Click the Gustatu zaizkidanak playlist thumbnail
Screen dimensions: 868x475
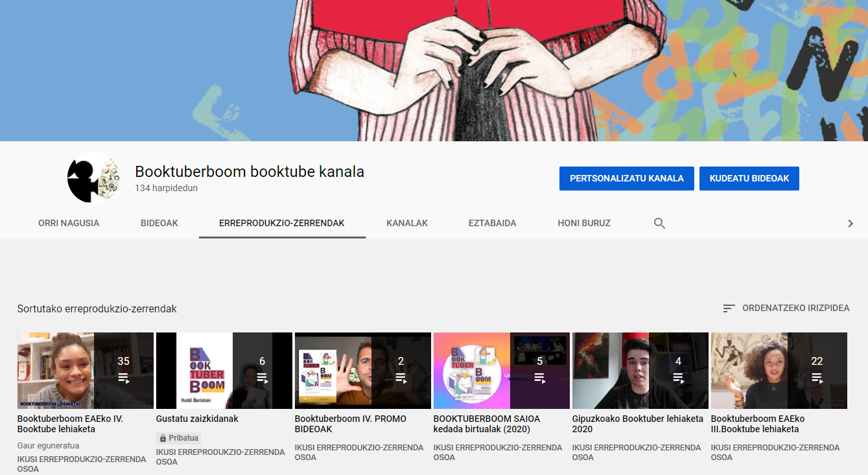click(224, 371)
